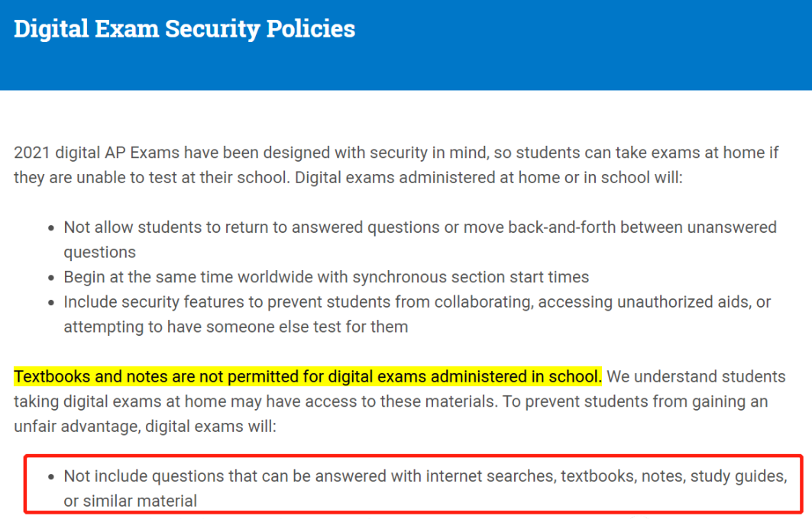Click the yellow highlighted sentence about textbooks and notes
The image size is (812, 519).
(x=308, y=377)
